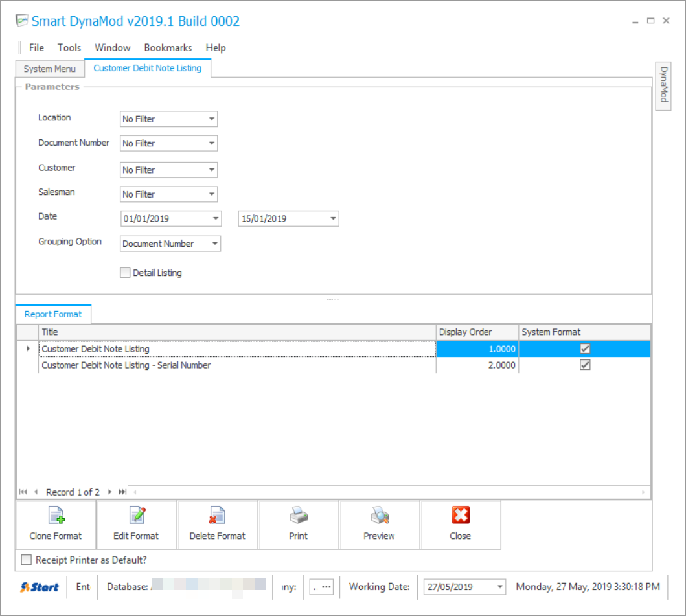Click the Delete Format icon
This screenshot has height=616, width=686.
[x=217, y=516]
